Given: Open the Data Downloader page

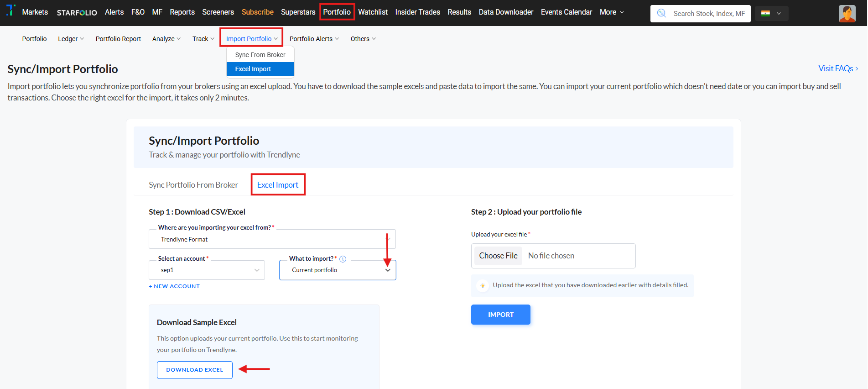Looking at the screenshot, I should pos(506,12).
